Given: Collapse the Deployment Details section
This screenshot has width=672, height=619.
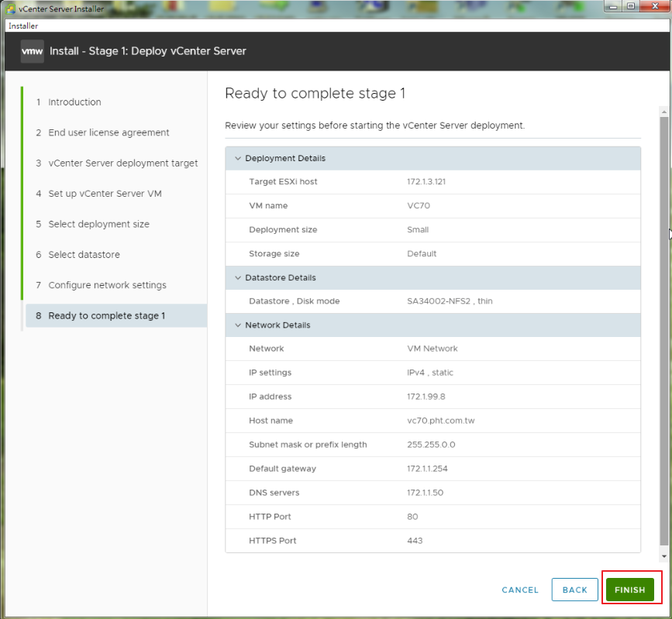Looking at the screenshot, I should coord(238,159).
